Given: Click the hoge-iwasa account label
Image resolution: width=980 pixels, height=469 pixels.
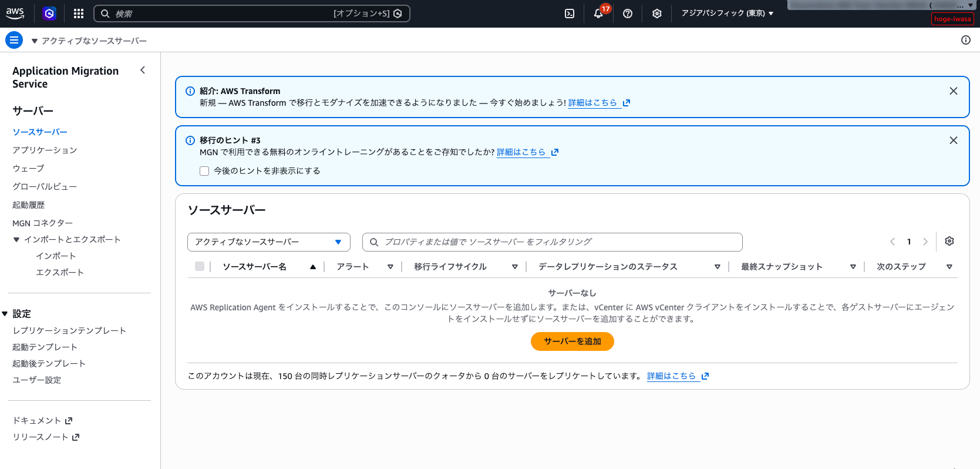Looking at the screenshot, I should click(x=952, y=19).
